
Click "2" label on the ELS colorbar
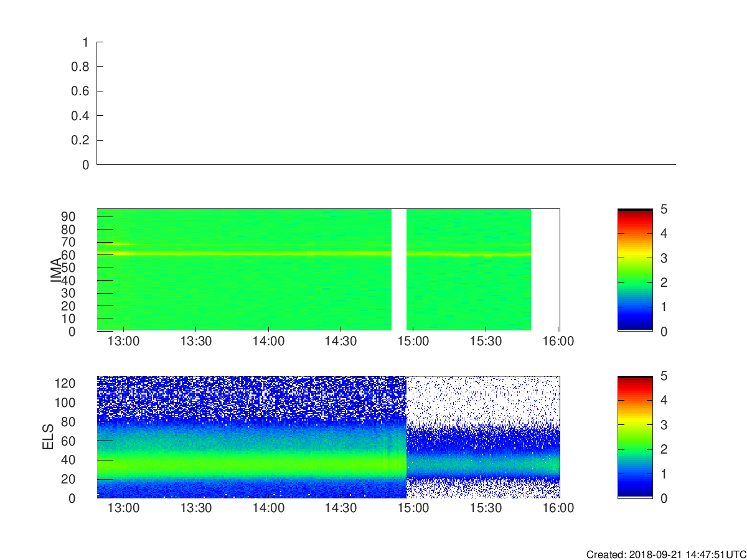tap(663, 449)
